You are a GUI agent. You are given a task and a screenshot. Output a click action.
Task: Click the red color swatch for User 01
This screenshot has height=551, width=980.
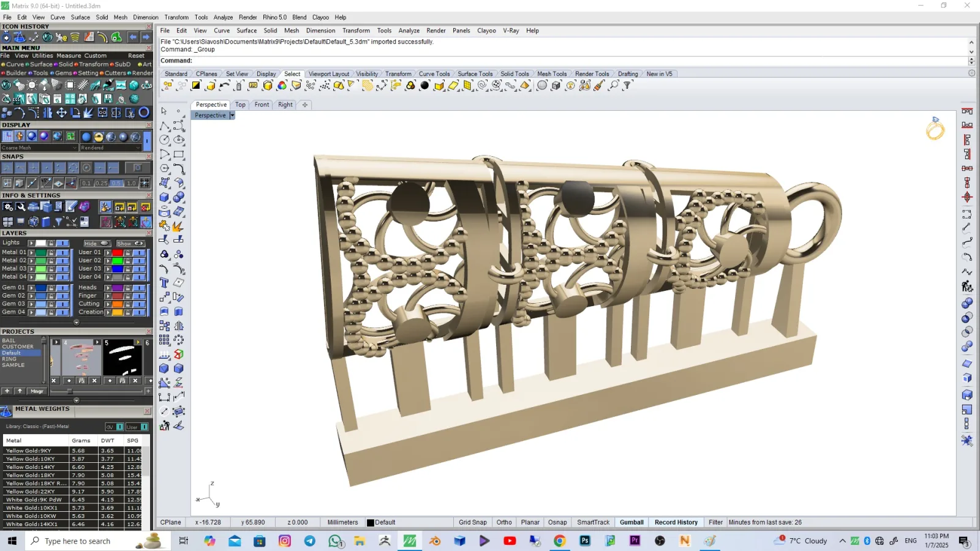118,252
